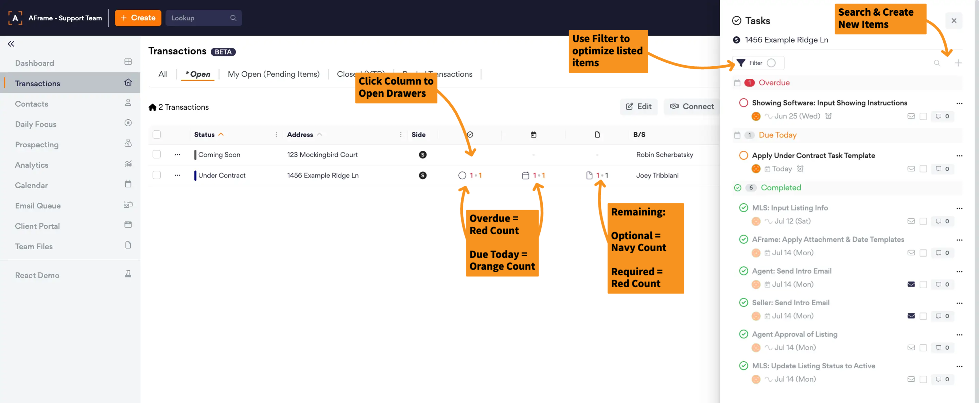Check the 123 Mockingbird Court row checkbox

[x=156, y=154]
